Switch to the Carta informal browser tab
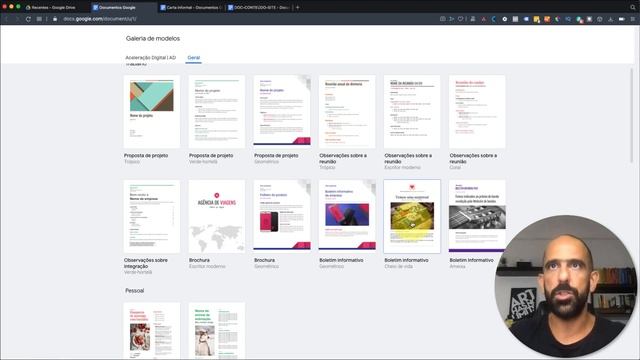 click(x=191, y=7)
